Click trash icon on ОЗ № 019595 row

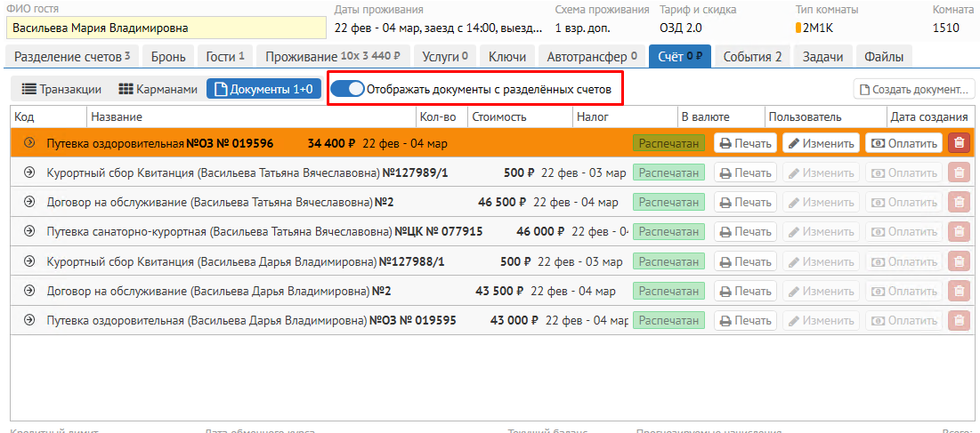(x=959, y=321)
